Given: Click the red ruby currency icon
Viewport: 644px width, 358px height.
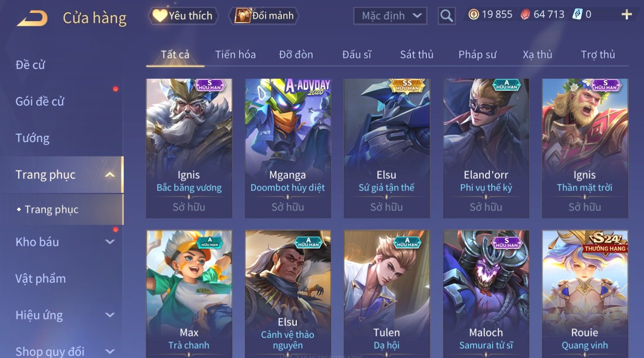Looking at the screenshot, I should coord(525,15).
